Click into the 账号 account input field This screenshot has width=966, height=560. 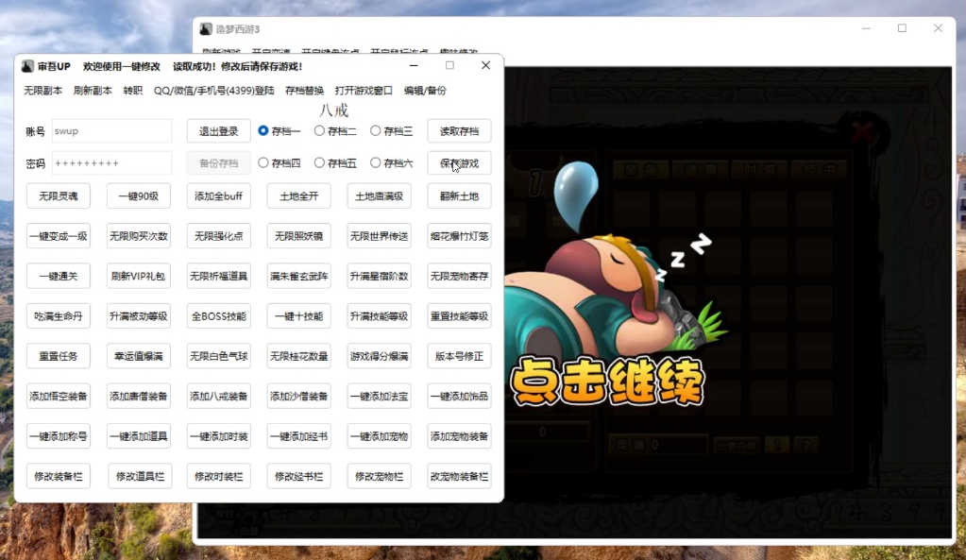(x=111, y=131)
